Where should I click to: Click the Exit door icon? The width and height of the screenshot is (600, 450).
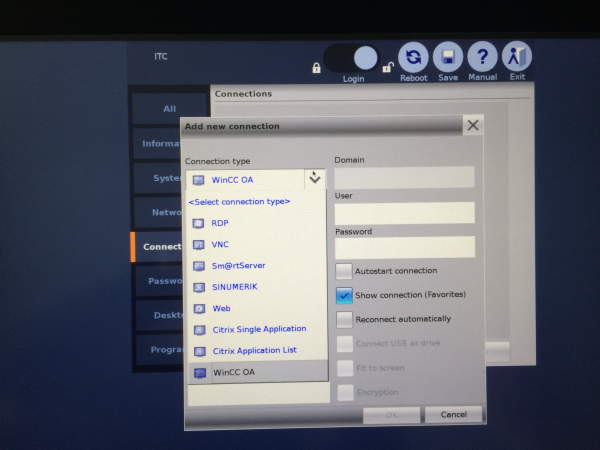click(517, 56)
